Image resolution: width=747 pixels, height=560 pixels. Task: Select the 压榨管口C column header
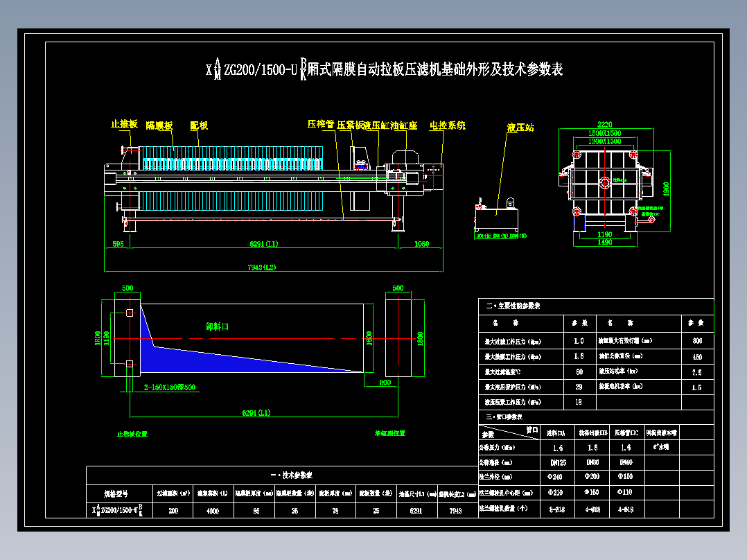click(626, 432)
